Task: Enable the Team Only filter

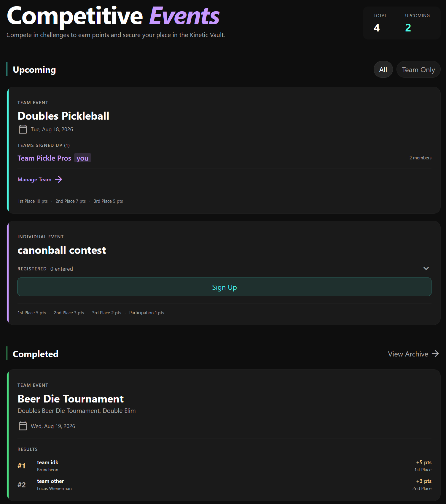Action: click(x=418, y=69)
